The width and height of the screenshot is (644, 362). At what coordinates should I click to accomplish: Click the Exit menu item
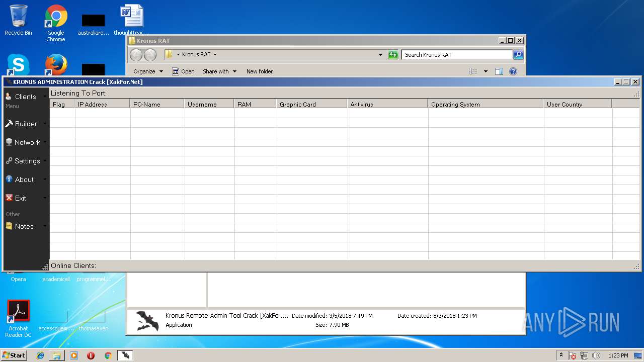point(25,198)
